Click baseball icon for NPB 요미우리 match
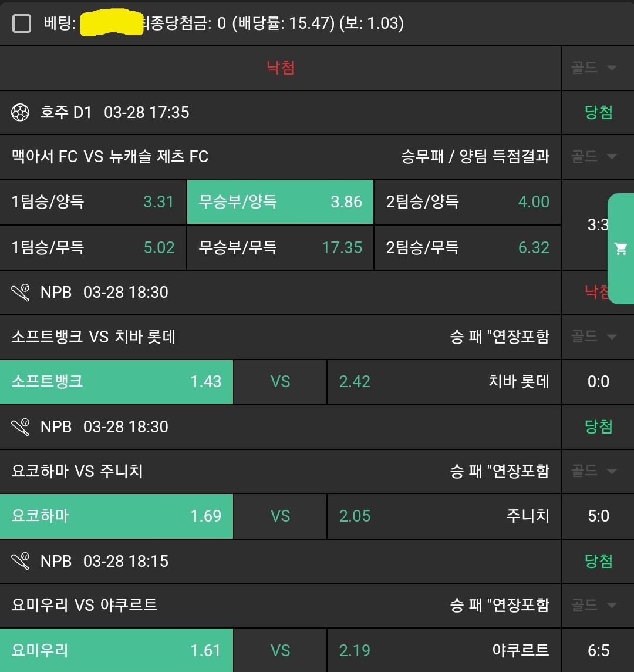Viewport: 634px width, 672px height. pos(21,561)
